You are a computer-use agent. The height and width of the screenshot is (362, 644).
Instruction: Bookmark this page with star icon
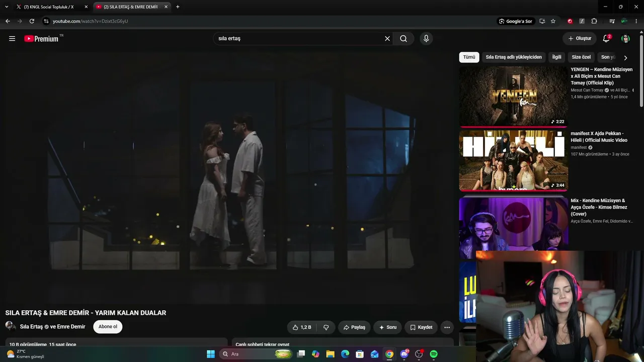coord(553,21)
